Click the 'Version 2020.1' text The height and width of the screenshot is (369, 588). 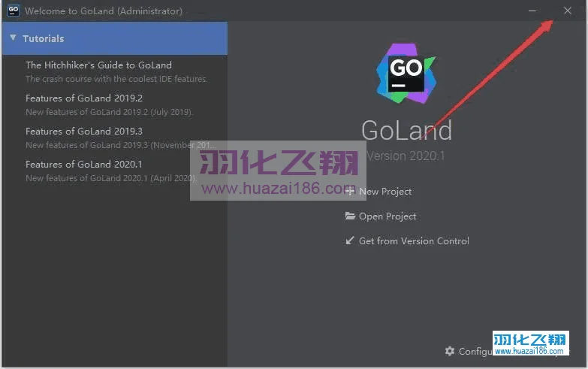[x=406, y=156]
